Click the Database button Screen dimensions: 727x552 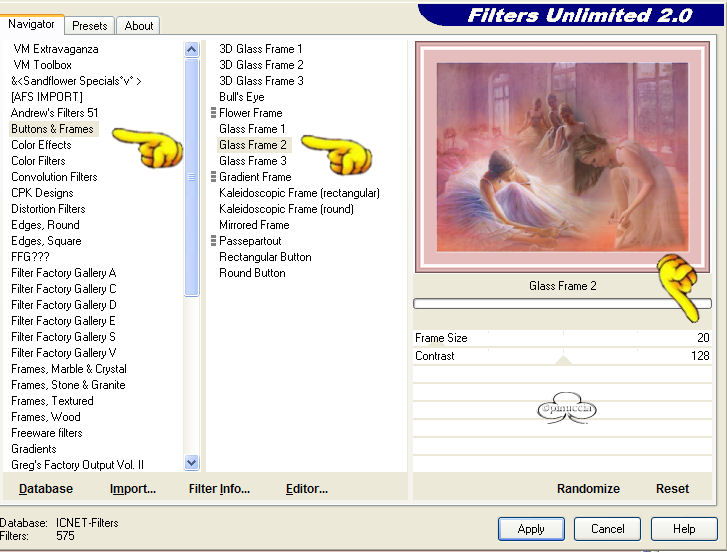pos(46,489)
